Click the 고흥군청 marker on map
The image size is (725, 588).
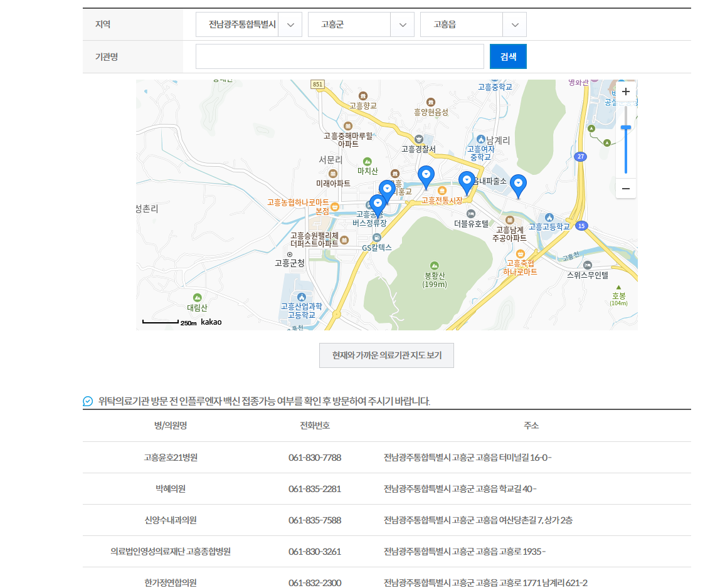tap(290, 255)
